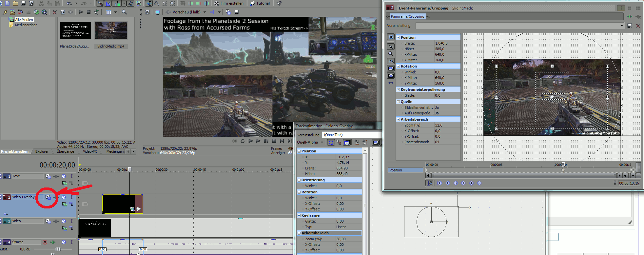Click event FX icon on Video-Overlay clip
Screen dimensions: 644x255
(138, 209)
